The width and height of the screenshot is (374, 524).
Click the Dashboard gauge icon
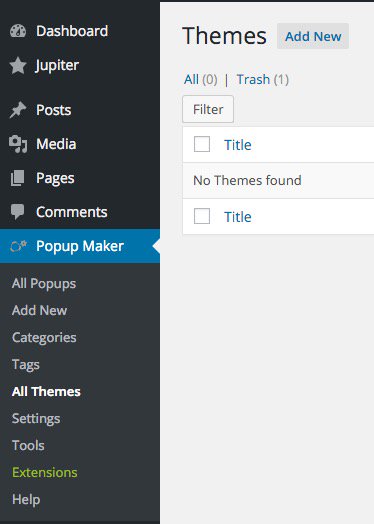tap(18, 31)
